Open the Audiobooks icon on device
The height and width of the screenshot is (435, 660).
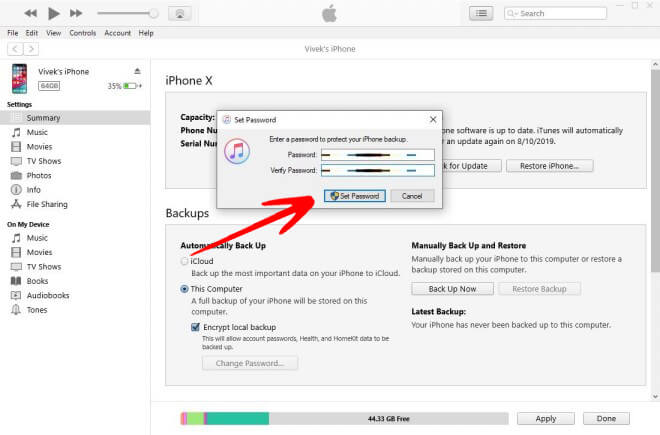16,295
